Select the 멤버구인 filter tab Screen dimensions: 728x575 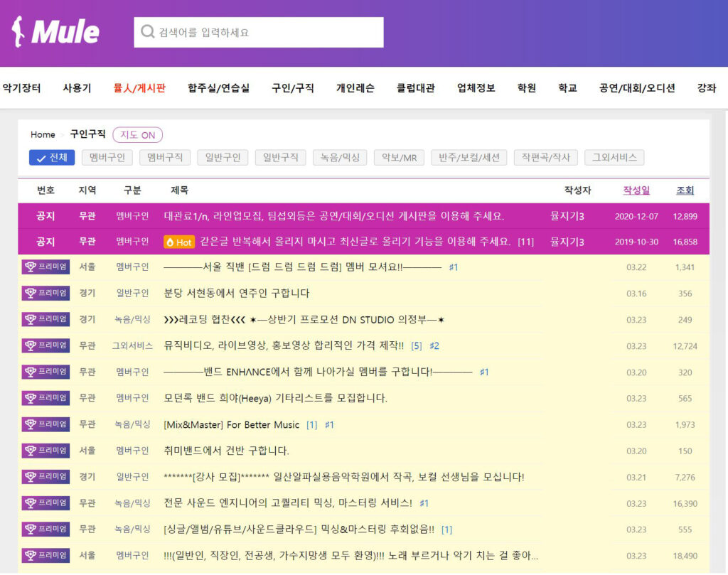tap(107, 157)
